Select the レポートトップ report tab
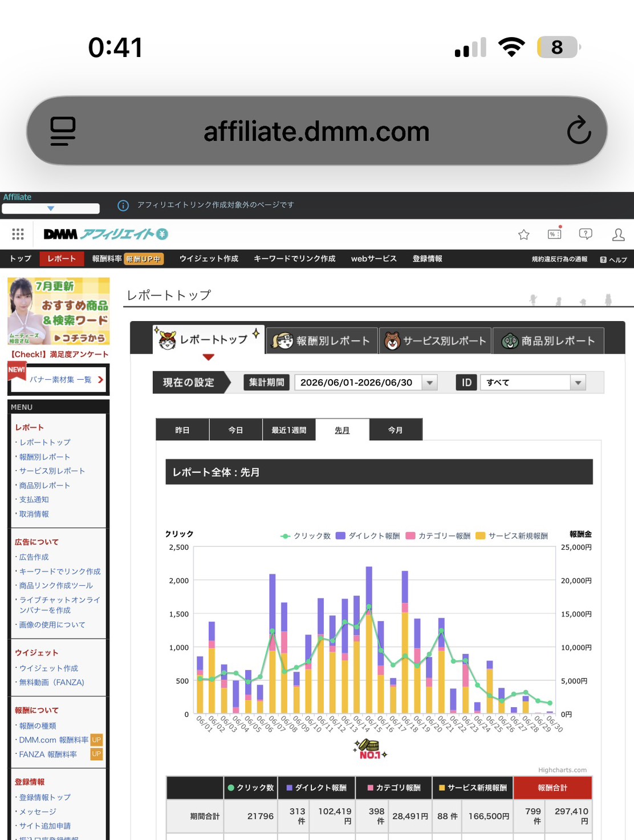Viewport: 634px width, 840px height. pyautogui.click(x=208, y=340)
